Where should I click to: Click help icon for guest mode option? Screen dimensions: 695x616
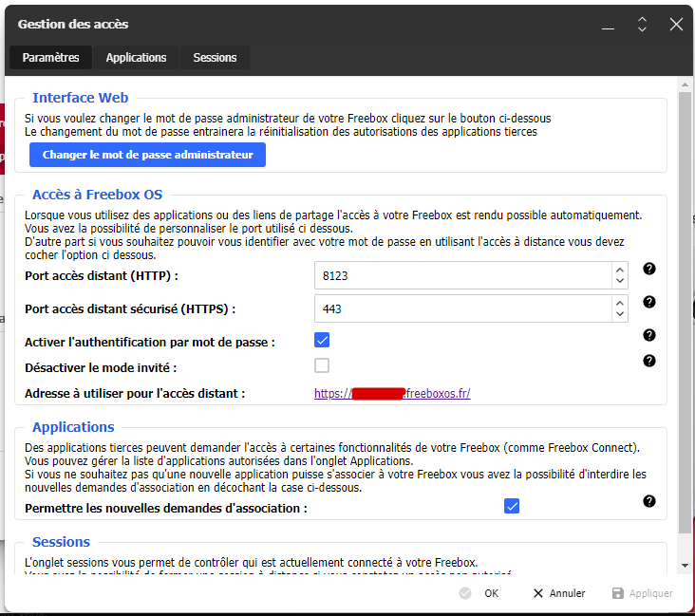[x=649, y=361]
